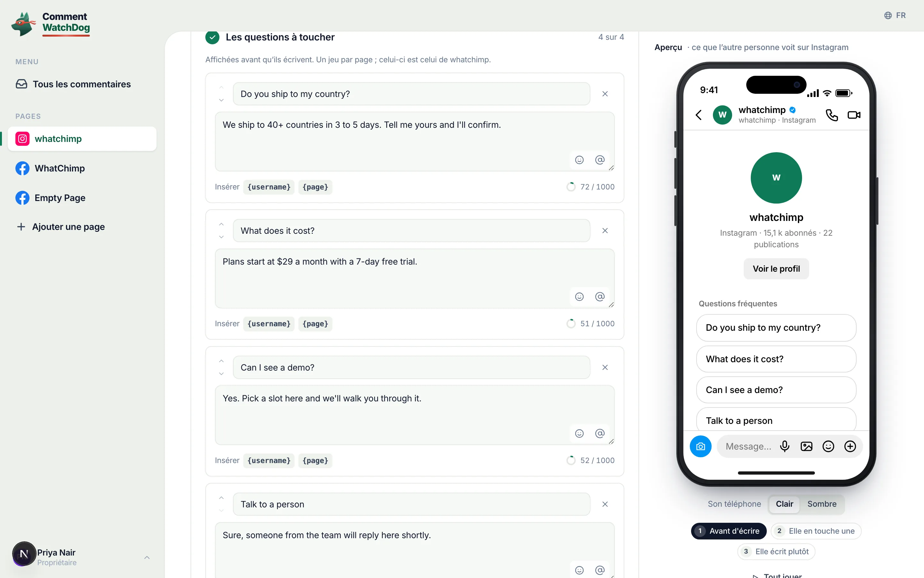Remove the 'Talk to a person' question

pyautogui.click(x=605, y=504)
